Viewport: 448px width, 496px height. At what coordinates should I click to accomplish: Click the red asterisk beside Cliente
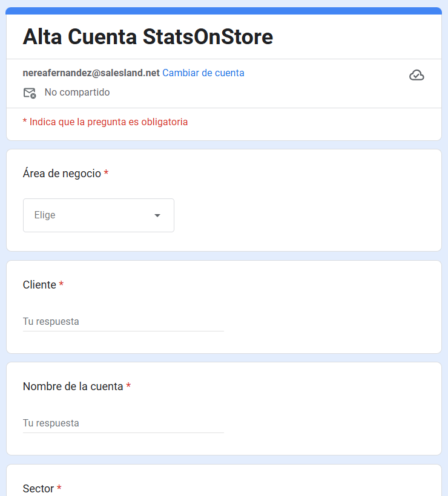61,285
